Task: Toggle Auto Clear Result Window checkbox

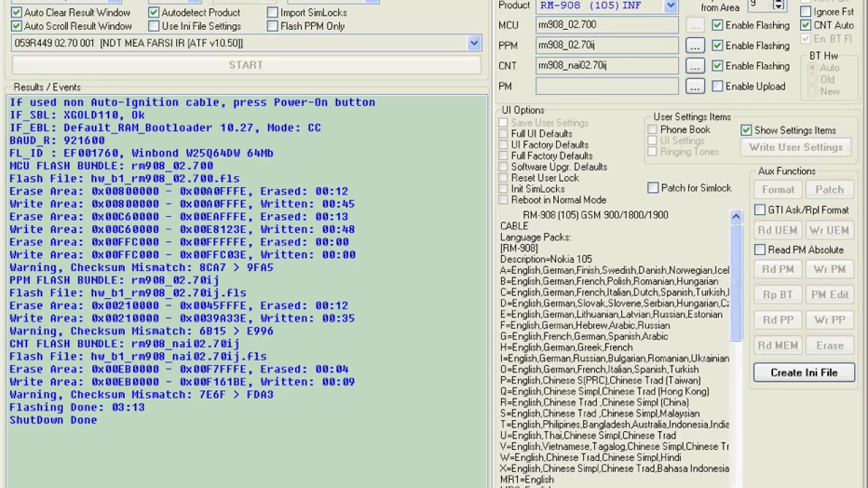Action: (17, 12)
